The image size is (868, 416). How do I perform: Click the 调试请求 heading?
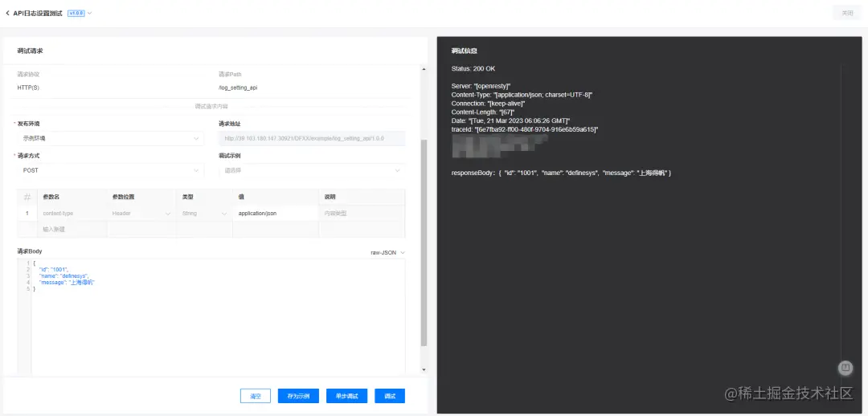(30, 51)
